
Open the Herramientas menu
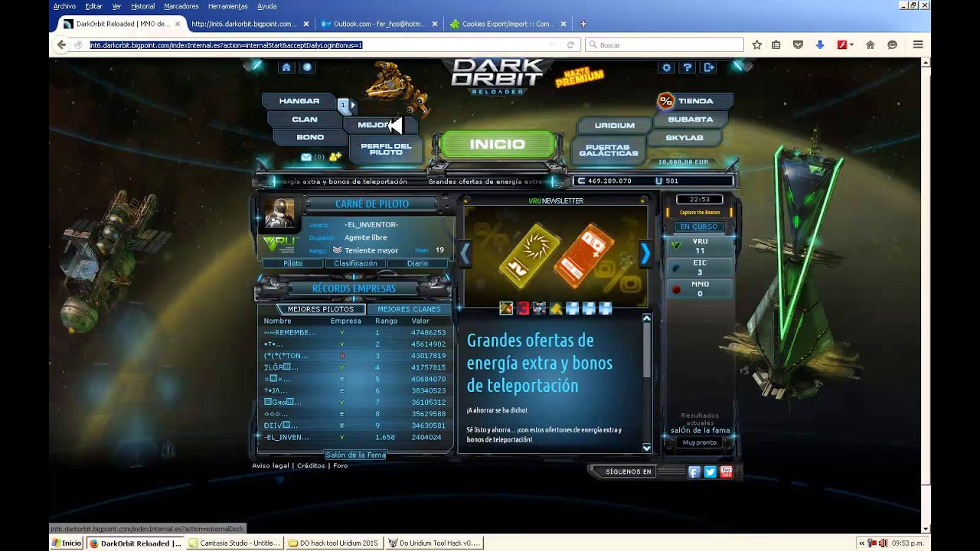point(227,6)
